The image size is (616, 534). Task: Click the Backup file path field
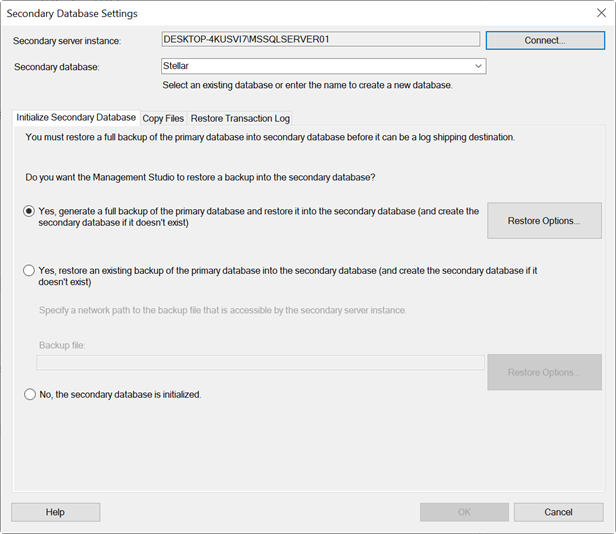tap(260, 362)
